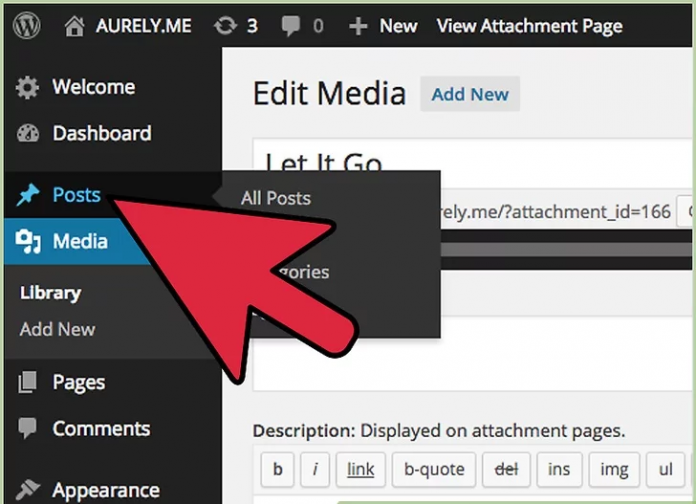Select All Posts from the flyout menu
This screenshot has width=696, height=504.
point(276,199)
